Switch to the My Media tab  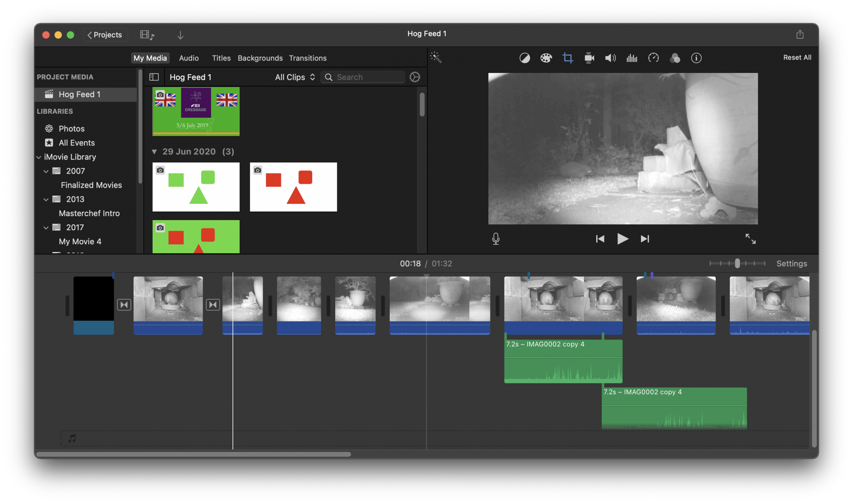[150, 58]
